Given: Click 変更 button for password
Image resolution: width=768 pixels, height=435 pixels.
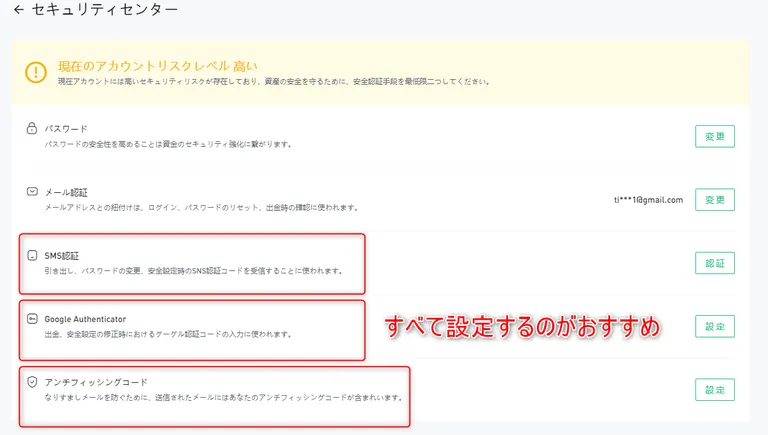Looking at the screenshot, I should click(x=715, y=136).
